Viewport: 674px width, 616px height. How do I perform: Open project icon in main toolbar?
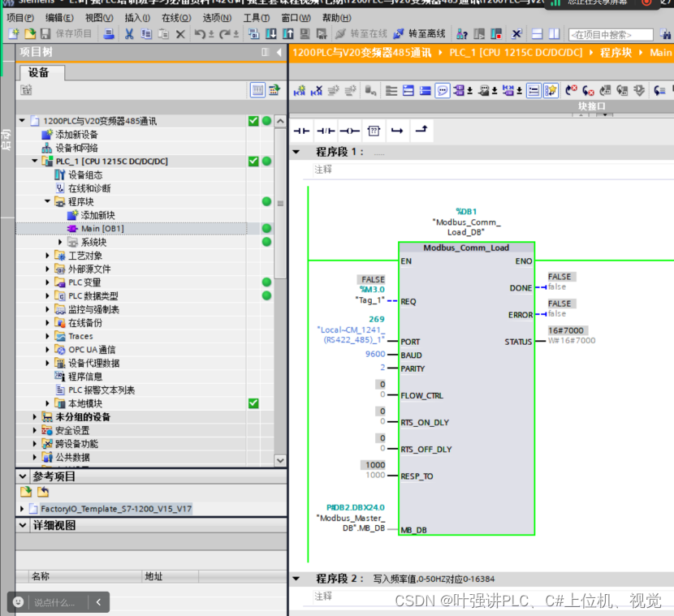pyautogui.click(x=30, y=34)
